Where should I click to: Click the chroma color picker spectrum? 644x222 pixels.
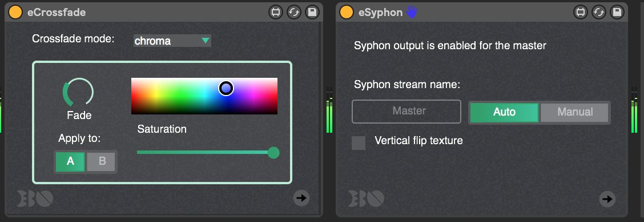point(204,96)
